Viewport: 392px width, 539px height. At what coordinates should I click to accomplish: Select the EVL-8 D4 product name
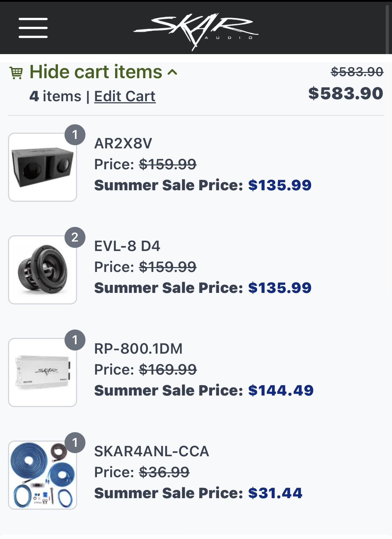(x=127, y=246)
